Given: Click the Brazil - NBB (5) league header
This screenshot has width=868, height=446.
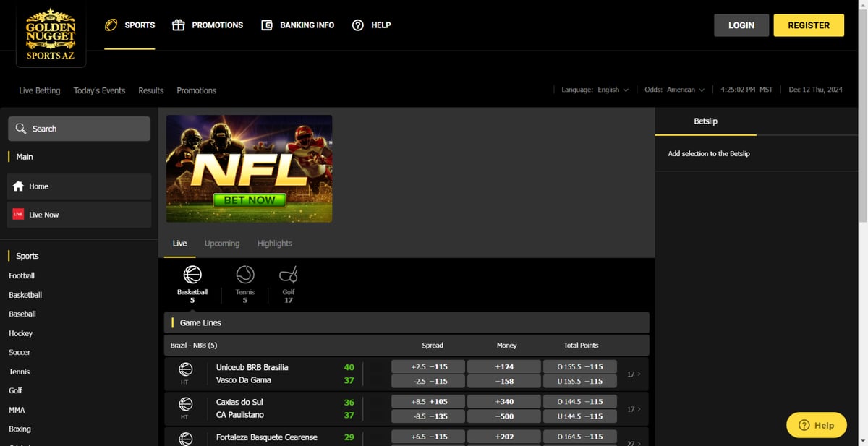Looking at the screenshot, I should [407, 345].
